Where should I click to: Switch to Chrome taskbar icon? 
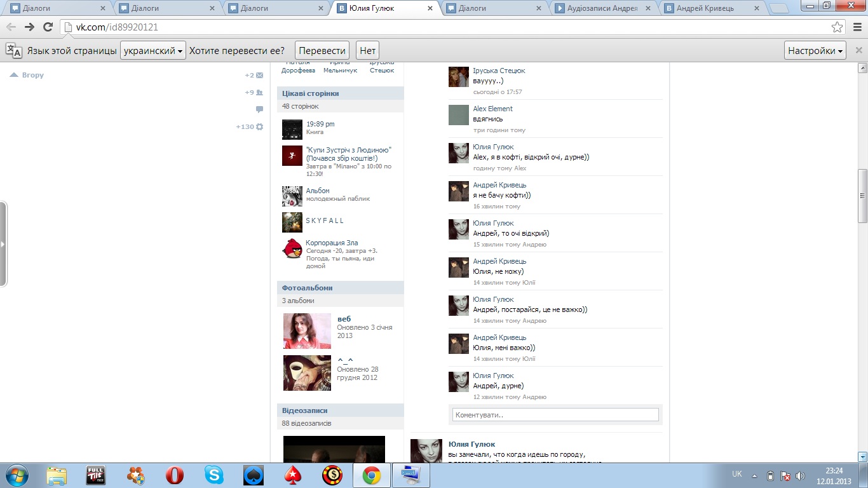(x=372, y=475)
